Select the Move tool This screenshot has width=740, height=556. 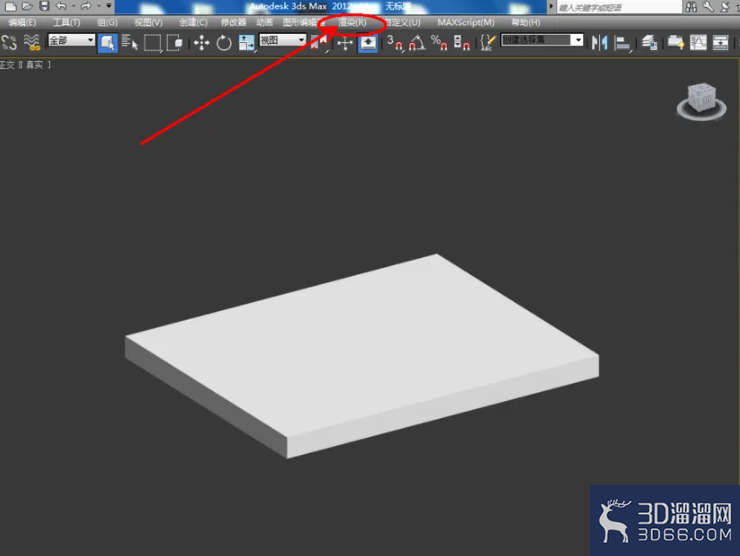[202, 43]
